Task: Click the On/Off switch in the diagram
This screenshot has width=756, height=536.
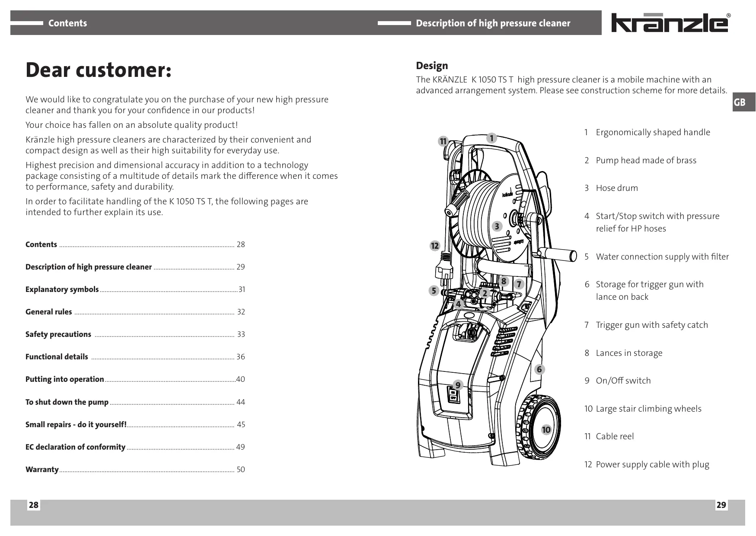Action: click(x=453, y=395)
